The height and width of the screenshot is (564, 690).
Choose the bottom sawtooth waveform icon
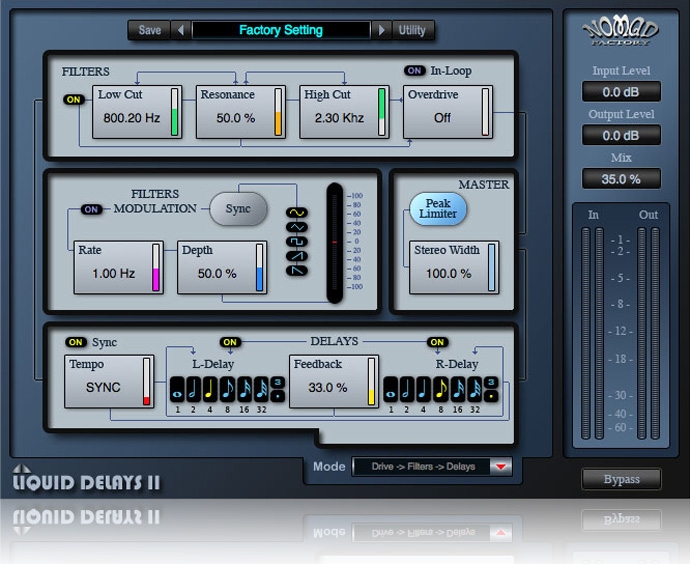tap(297, 269)
